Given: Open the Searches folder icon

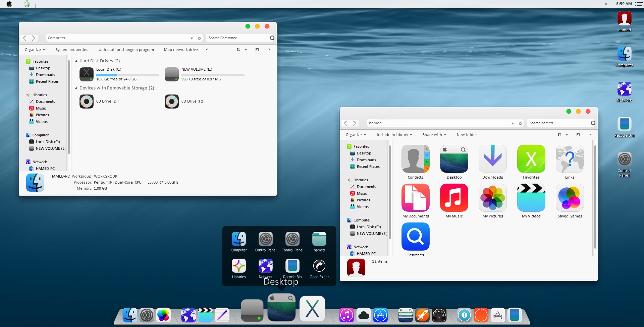Looking at the screenshot, I should click(415, 237).
